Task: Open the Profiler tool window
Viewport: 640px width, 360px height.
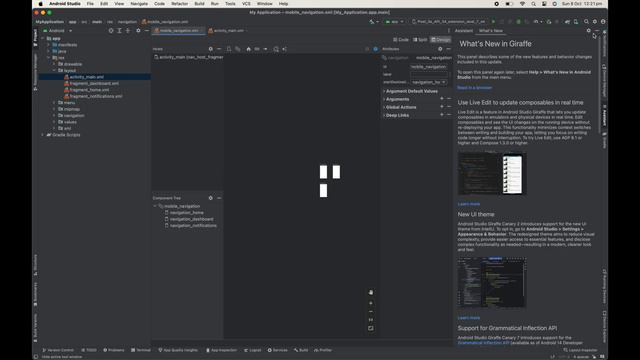Action: pyautogui.click(x=323, y=350)
